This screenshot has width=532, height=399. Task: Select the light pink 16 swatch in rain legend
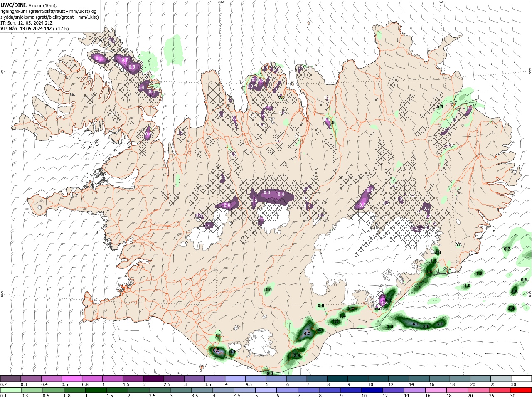click(436, 390)
